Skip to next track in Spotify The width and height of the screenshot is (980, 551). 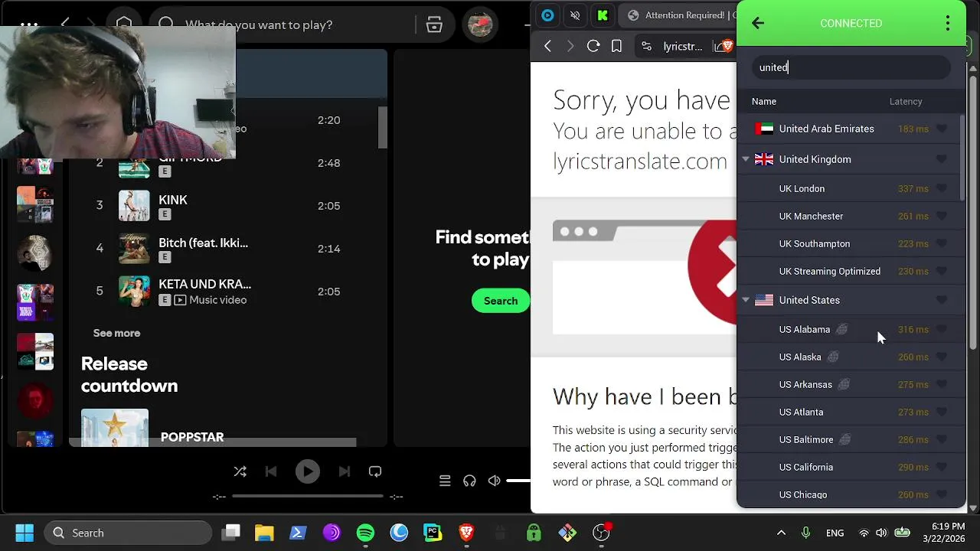click(344, 471)
